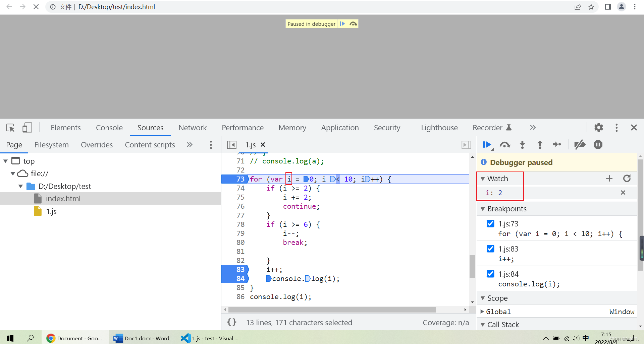Resume from the Paused in debugger overlay
644x344 pixels.
(342, 24)
